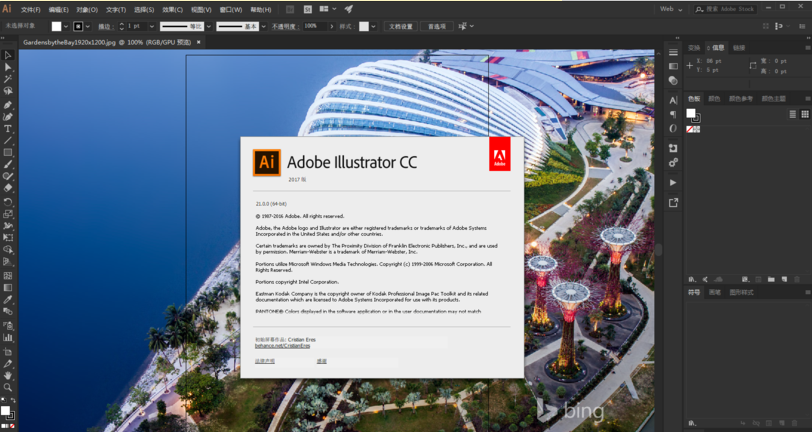Select the Pen tool
The width and height of the screenshot is (812, 432).
pyautogui.click(x=8, y=105)
